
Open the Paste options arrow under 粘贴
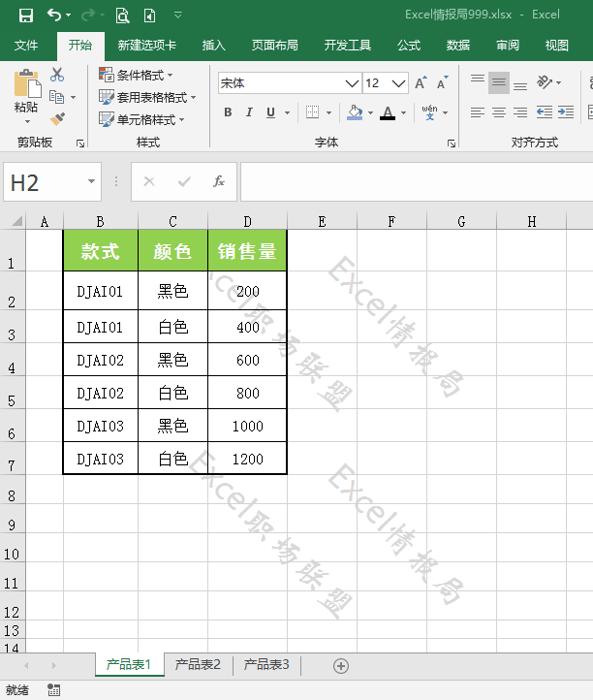(27, 121)
